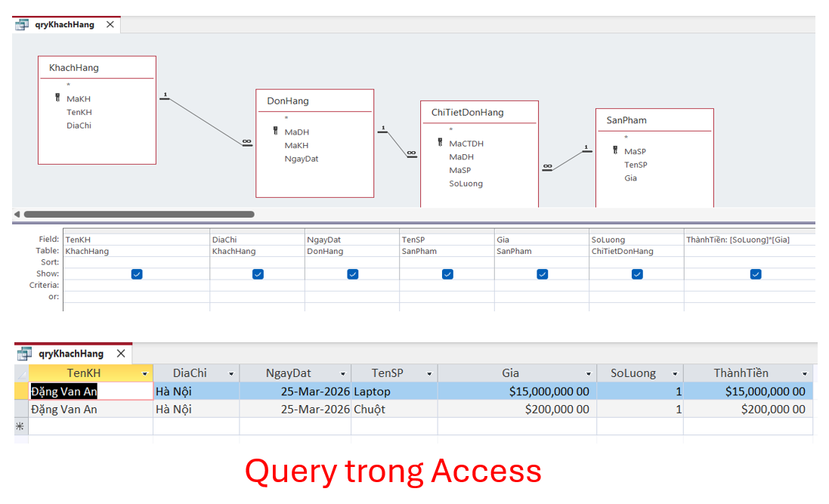Close the qryKhachHang datasheet tab
Image resolution: width=829 pixels, height=504 pixels.
pos(121,353)
